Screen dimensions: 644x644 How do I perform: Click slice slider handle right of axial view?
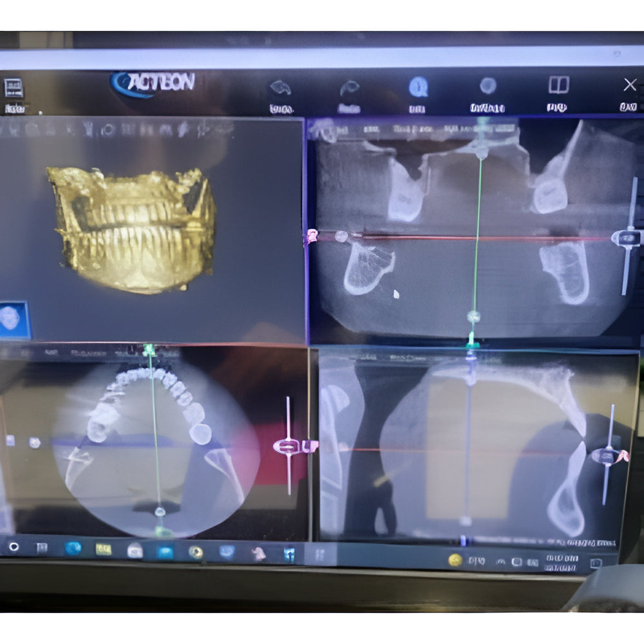(289, 446)
